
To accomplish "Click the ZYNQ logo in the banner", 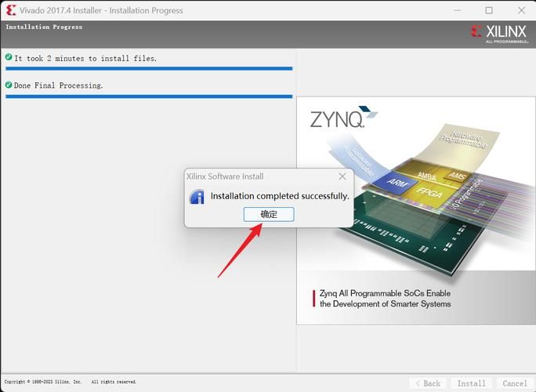I will coord(343,117).
